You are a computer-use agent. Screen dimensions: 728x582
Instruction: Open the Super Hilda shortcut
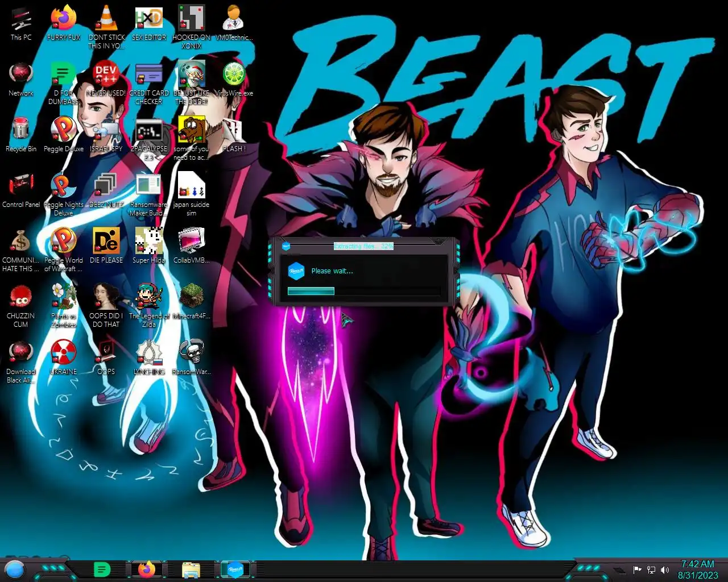[149, 246]
